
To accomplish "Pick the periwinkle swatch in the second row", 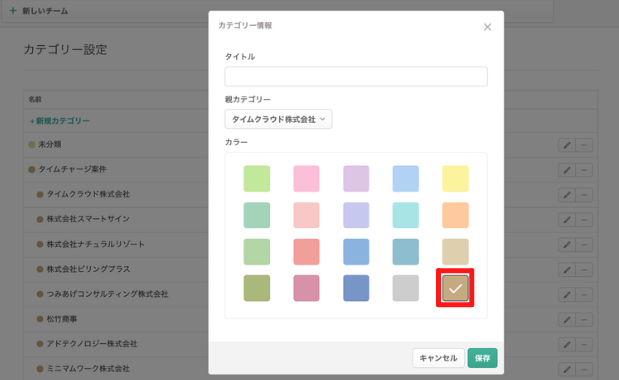I will coord(356,215).
